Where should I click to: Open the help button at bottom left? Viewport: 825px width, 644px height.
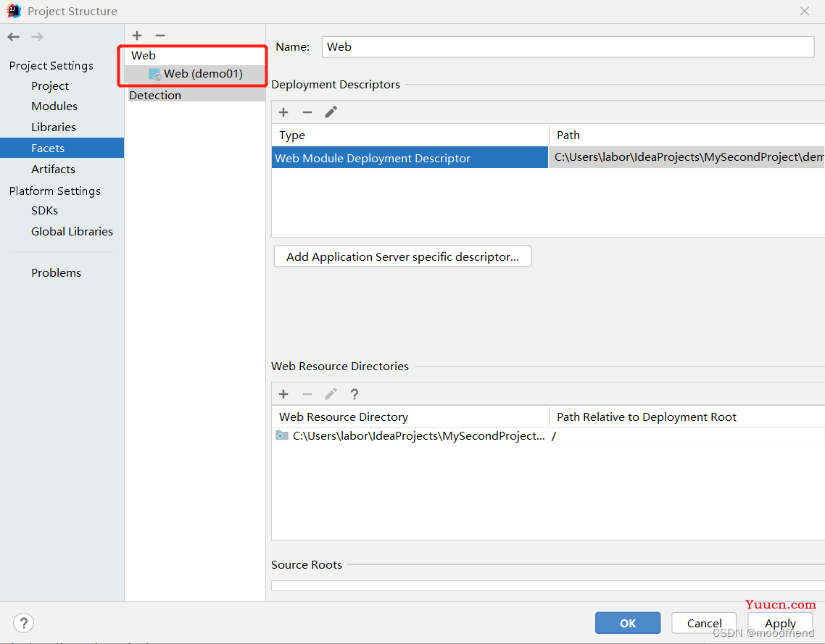(x=23, y=623)
